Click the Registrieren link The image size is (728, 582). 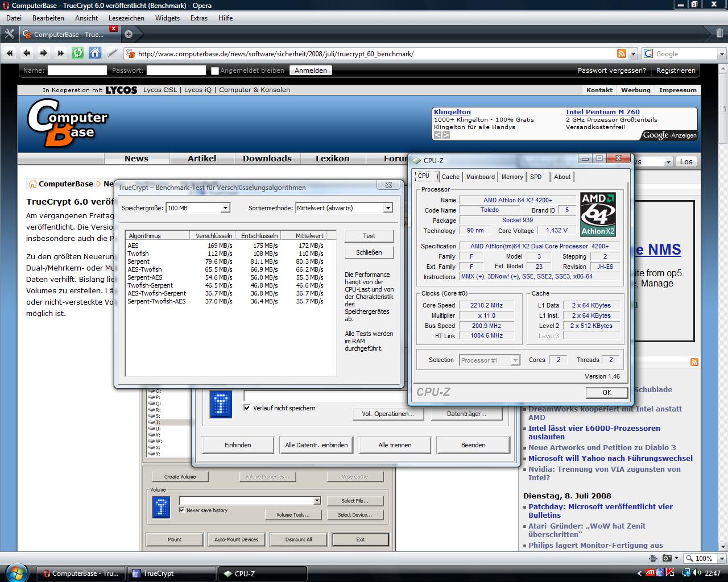pos(676,70)
